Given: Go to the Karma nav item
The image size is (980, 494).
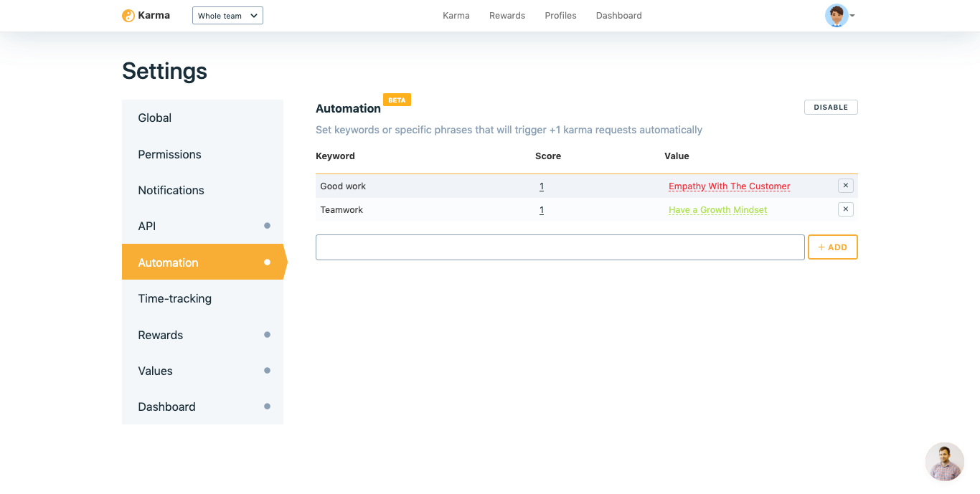Looking at the screenshot, I should click(456, 16).
